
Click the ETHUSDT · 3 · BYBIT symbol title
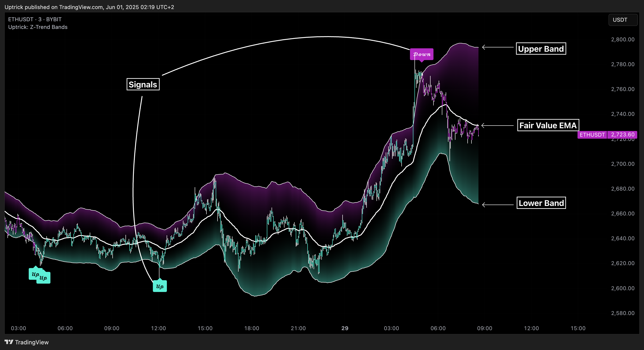pyautogui.click(x=35, y=19)
